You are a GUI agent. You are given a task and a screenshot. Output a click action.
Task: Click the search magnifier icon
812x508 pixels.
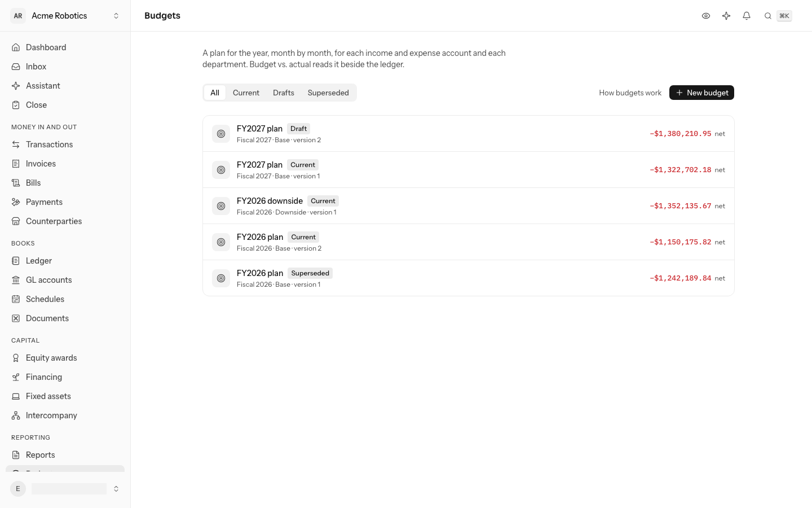[x=768, y=16]
